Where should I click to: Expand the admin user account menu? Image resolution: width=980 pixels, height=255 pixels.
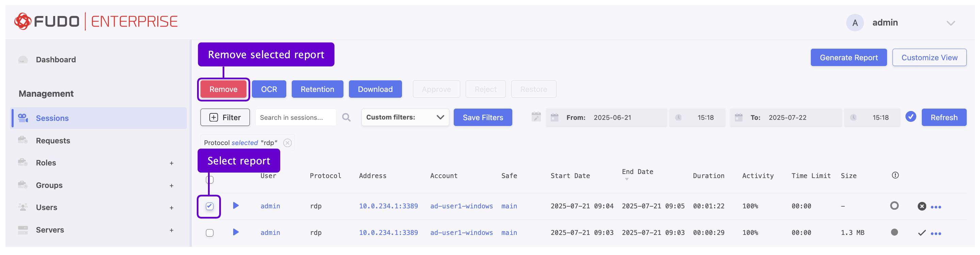[x=950, y=23]
